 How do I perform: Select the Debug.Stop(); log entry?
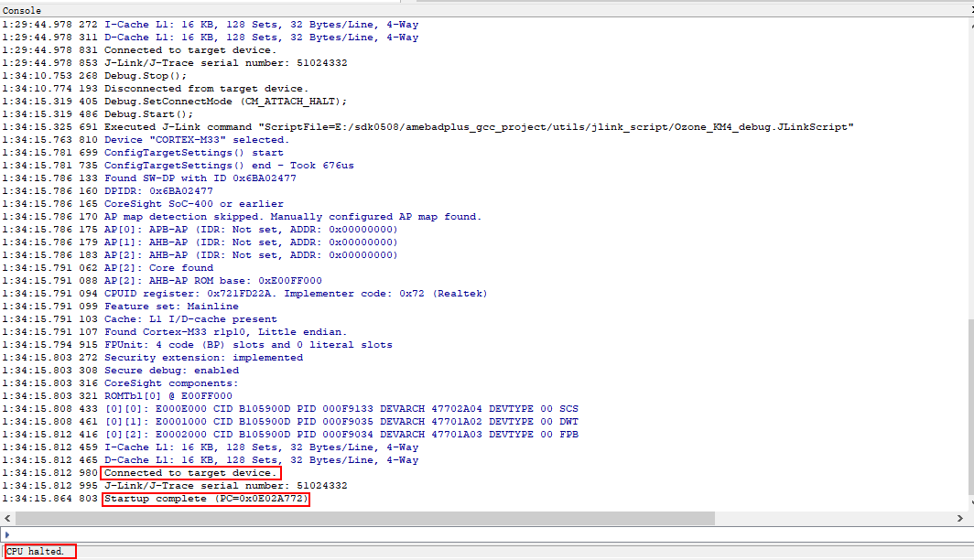[x=145, y=76]
